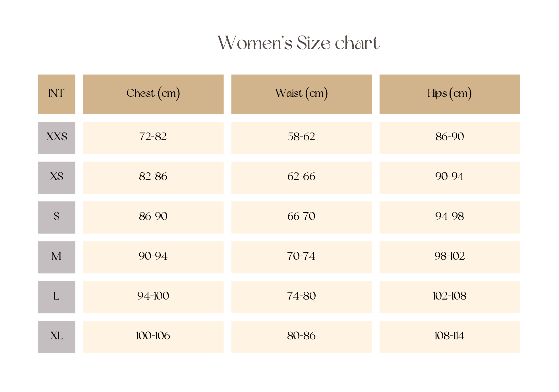Image resolution: width=559 pixels, height=392 pixels.
Task: Click the XL waist cell 80-86
Action: click(x=301, y=337)
